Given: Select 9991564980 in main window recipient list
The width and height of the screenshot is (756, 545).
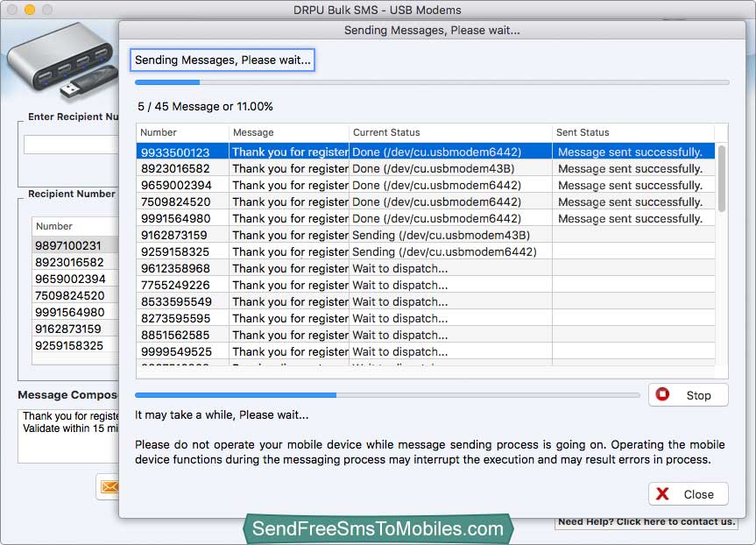Looking at the screenshot, I should [x=75, y=312].
